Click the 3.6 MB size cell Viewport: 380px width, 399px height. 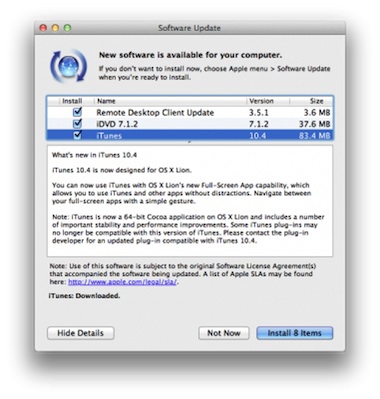click(317, 112)
